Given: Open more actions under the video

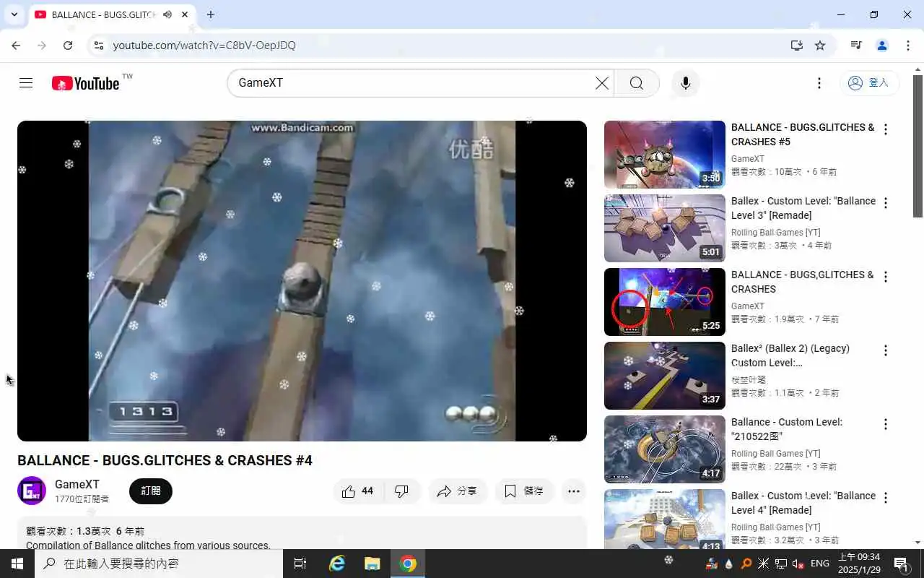Looking at the screenshot, I should point(574,491).
